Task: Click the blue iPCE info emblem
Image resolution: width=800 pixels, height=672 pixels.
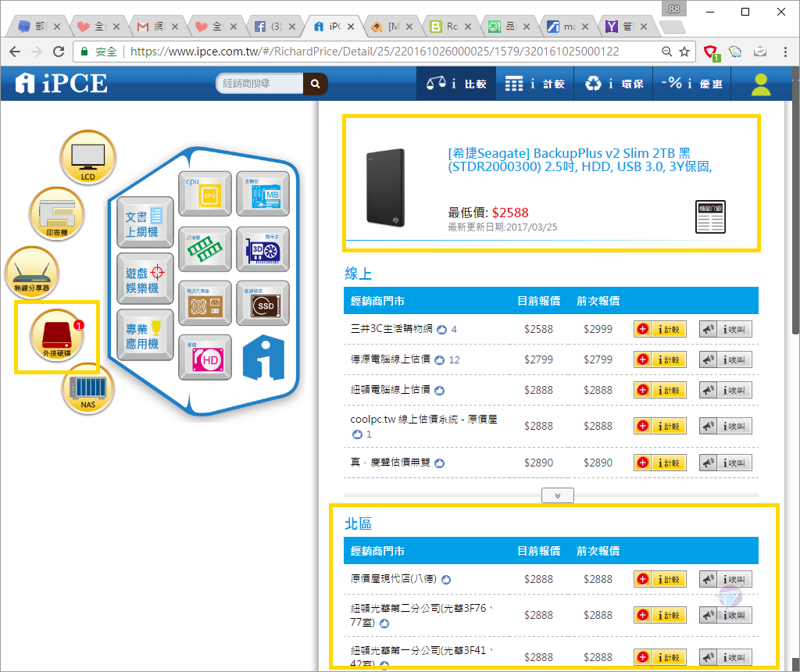Action: tap(263, 357)
